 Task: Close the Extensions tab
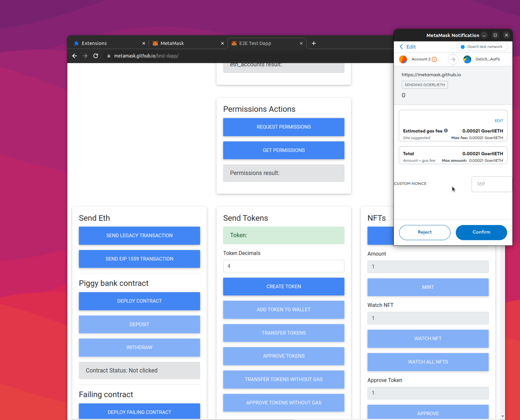coord(144,43)
